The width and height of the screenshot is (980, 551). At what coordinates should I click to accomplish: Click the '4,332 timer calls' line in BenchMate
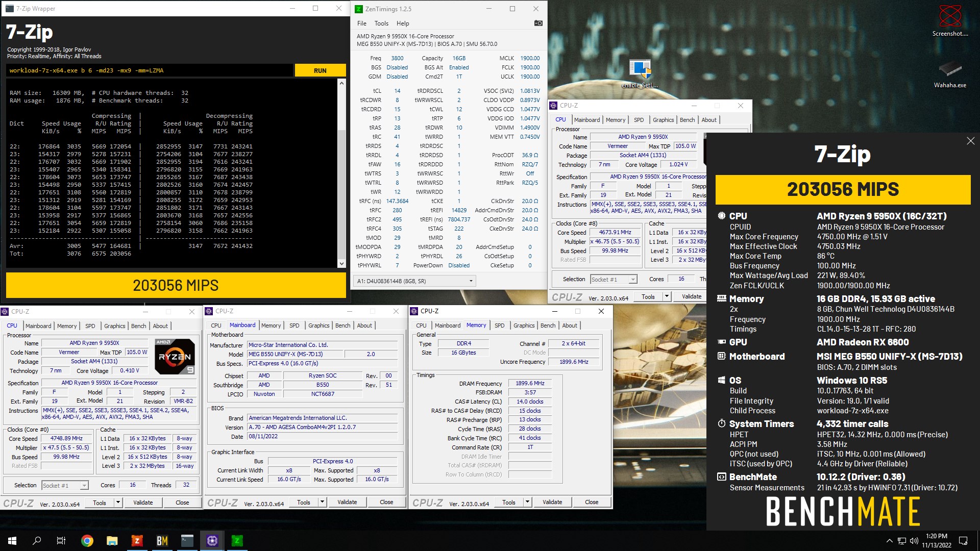pos(852,424)
